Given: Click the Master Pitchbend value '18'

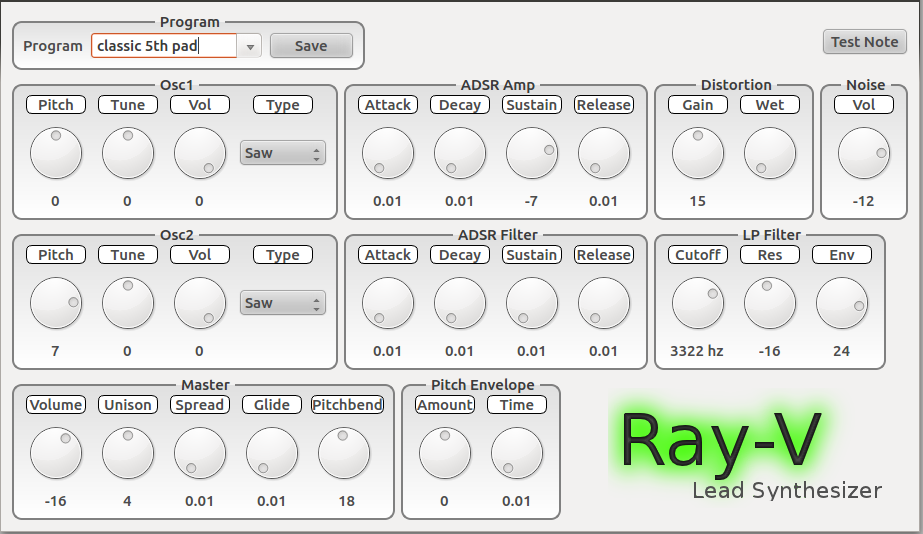Looking at the screenshot, I should coord(347,502).
